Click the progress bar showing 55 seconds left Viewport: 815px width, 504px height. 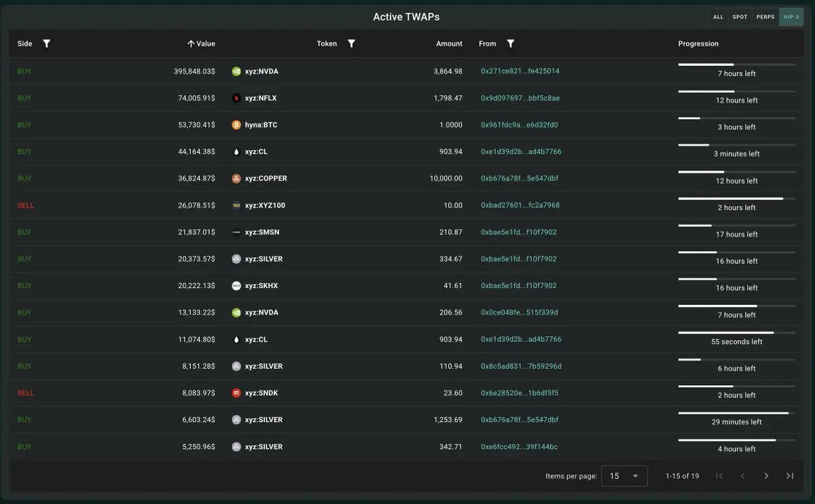(x=737, y=333)
